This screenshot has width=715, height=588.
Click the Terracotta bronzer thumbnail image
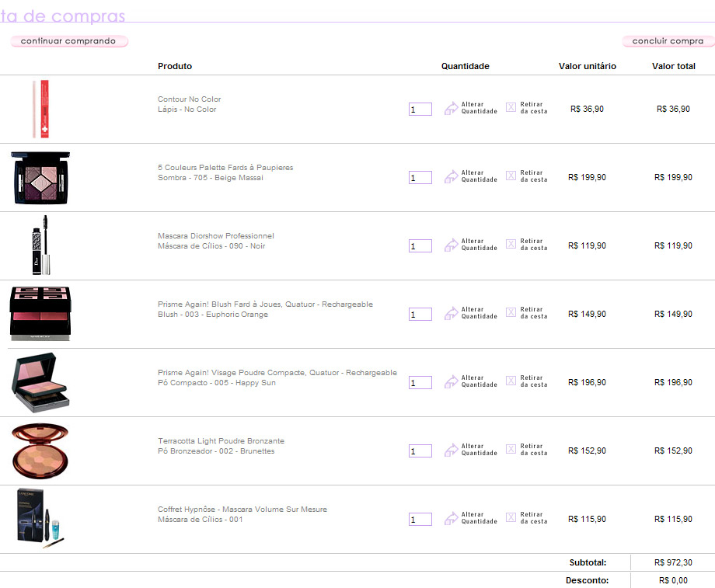point(40,451)
